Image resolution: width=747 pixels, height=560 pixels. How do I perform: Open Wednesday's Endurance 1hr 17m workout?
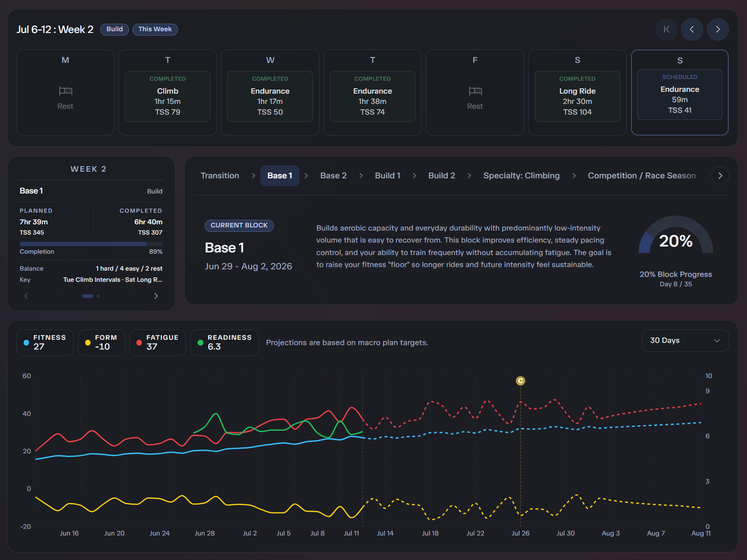tap(270, 96)
